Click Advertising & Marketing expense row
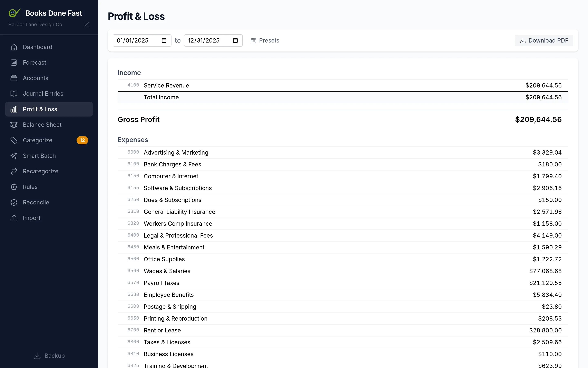 pos(343,153)
